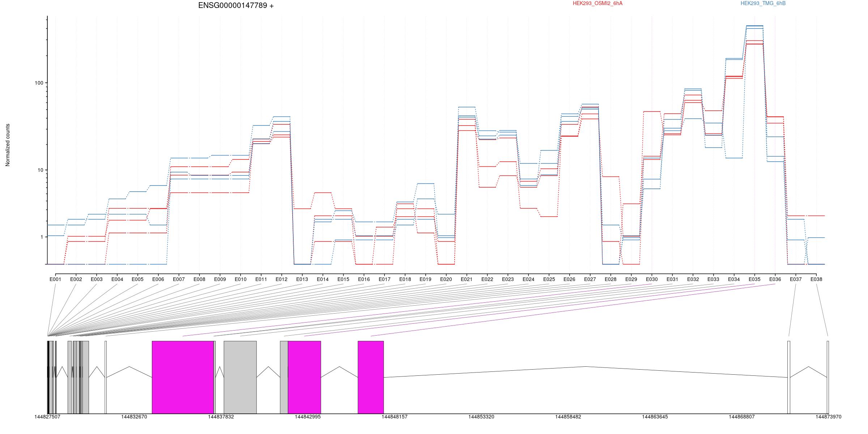The height and width of the screenshot is (434, 868).
Task: Select the HEK293_OSMI2_6hA legend label
Action: (x=597, y=3)
